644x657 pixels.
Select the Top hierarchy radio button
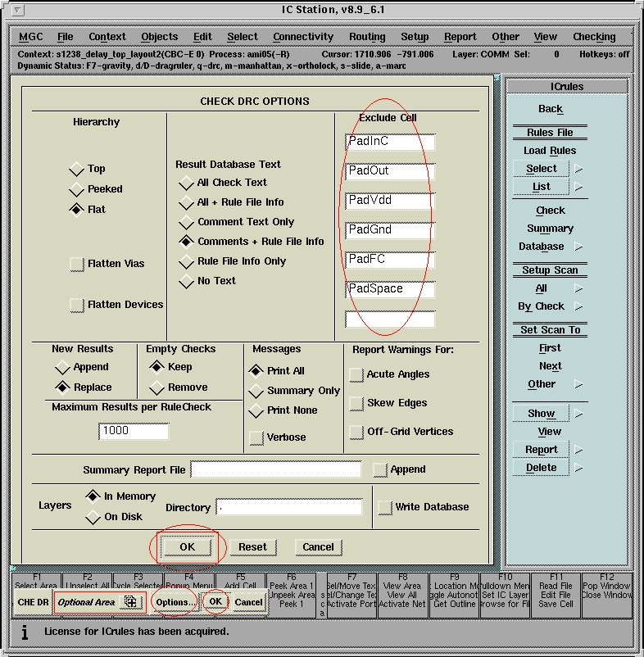(x=77, y=169)
